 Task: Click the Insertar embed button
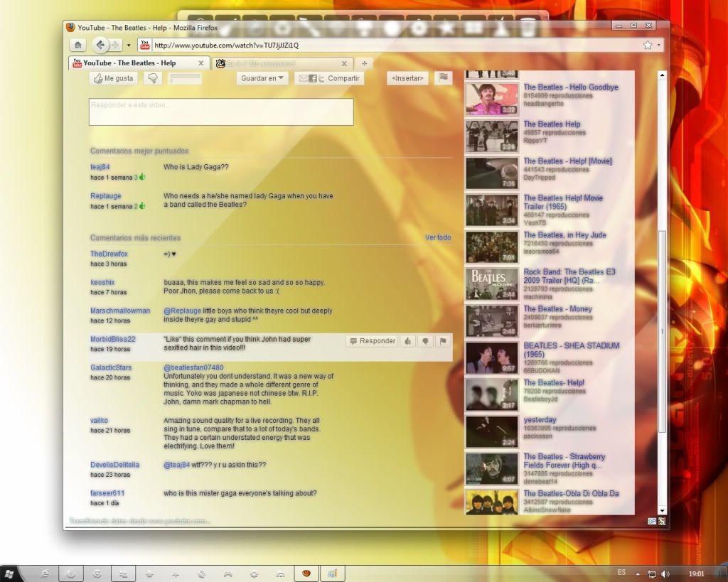tap(407, 78)
